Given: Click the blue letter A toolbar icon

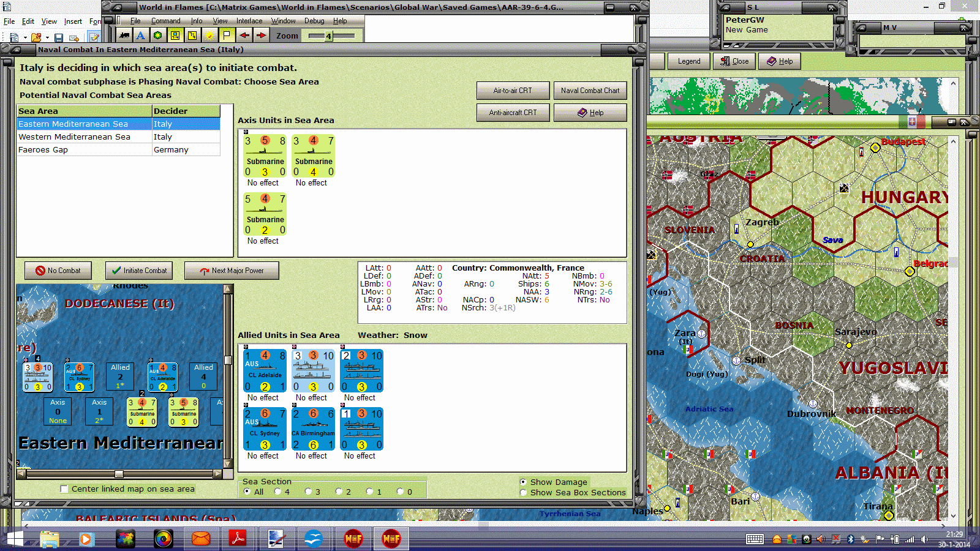Looking at the screenshot, I should (x=140, y=36).
